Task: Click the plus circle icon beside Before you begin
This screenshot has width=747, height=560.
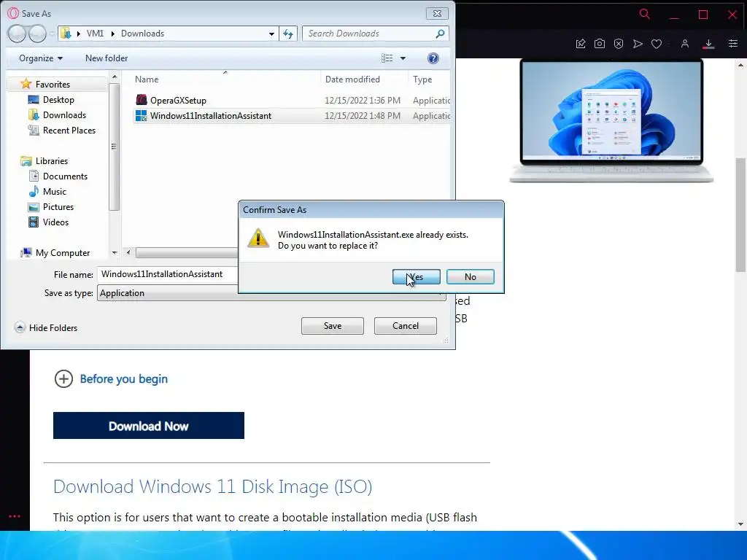Action: point(64,379)
